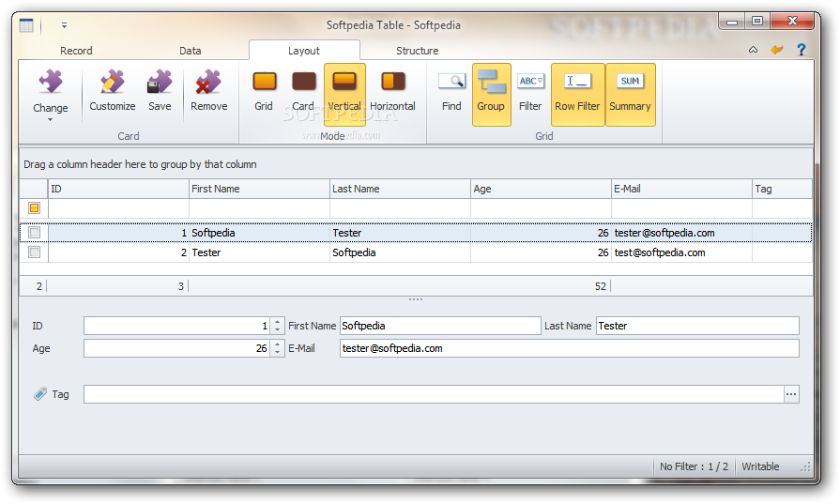
Task: Click the filter row indicator icon
Action: click(35, 207)
